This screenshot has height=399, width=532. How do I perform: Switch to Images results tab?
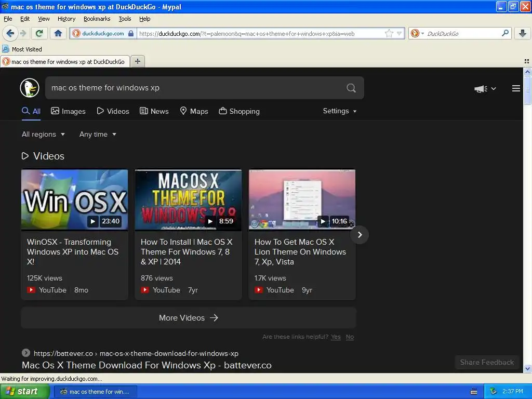coord(68,111)
